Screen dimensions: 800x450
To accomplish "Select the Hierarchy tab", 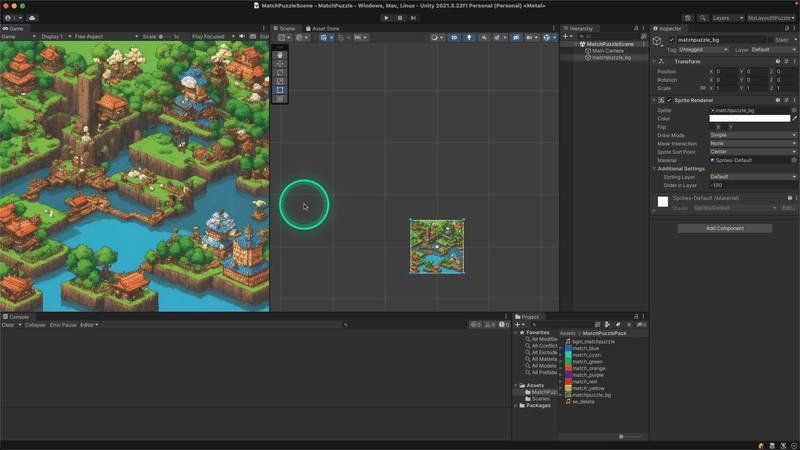I will tap(578, 29).
